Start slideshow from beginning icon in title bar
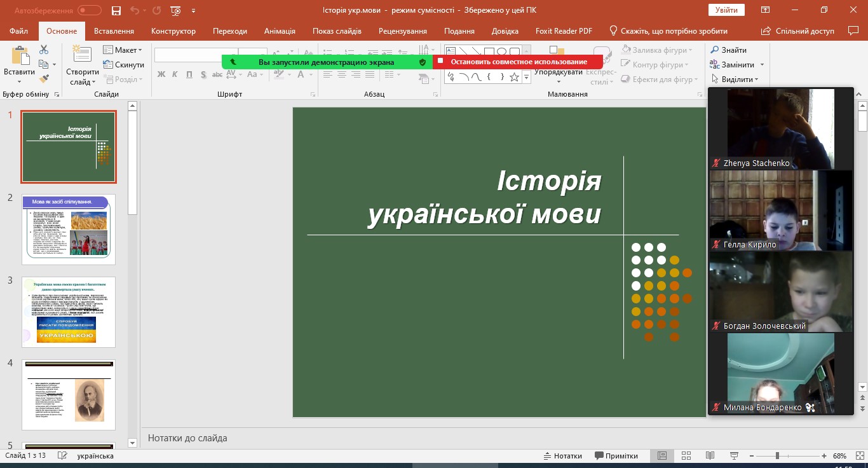The width and height of the screenshot is (868, 468). (x=176, y=11)
